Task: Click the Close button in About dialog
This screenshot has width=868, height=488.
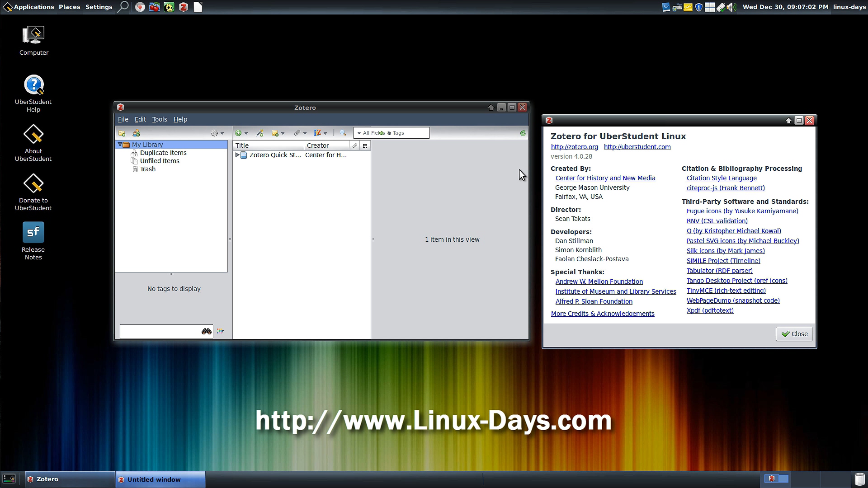Action: click(x=794, y=334)
